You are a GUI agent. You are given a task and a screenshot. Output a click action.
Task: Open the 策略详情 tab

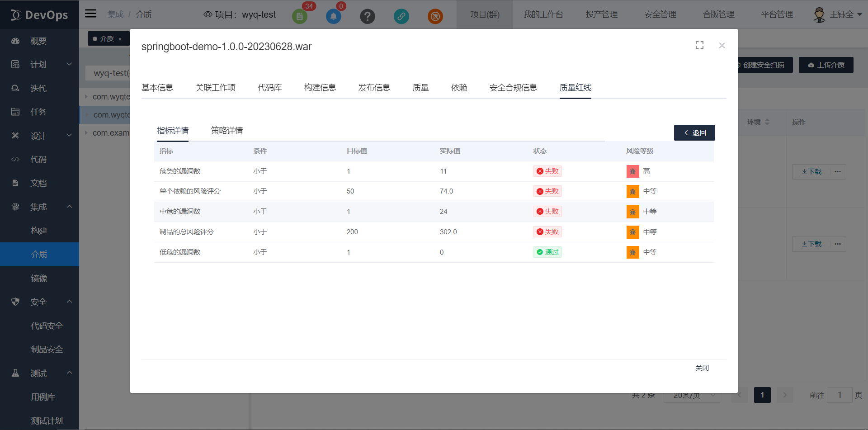[226, 130]
